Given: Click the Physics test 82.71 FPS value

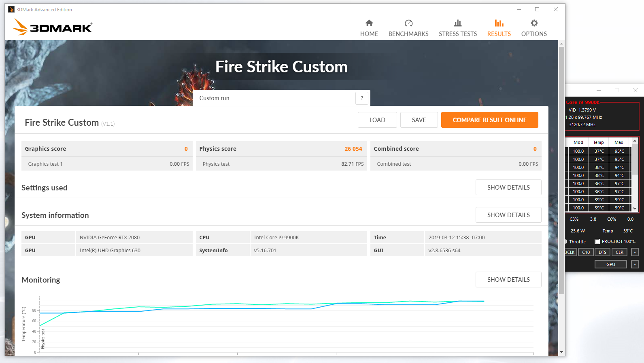Looking at the screenshot, I should tap(353, 164).
